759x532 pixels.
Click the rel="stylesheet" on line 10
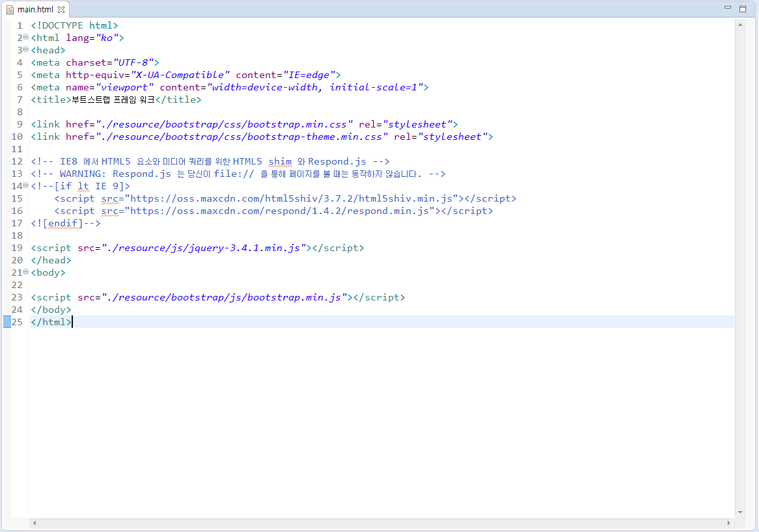click(441, 137)
